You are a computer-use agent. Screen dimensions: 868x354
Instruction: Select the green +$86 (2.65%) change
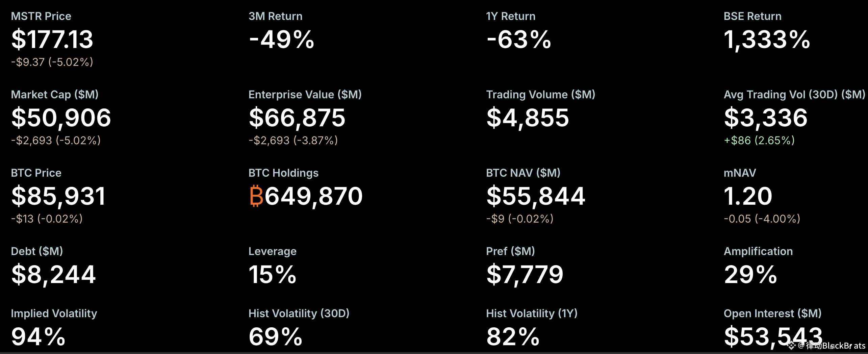coord(759,140)
